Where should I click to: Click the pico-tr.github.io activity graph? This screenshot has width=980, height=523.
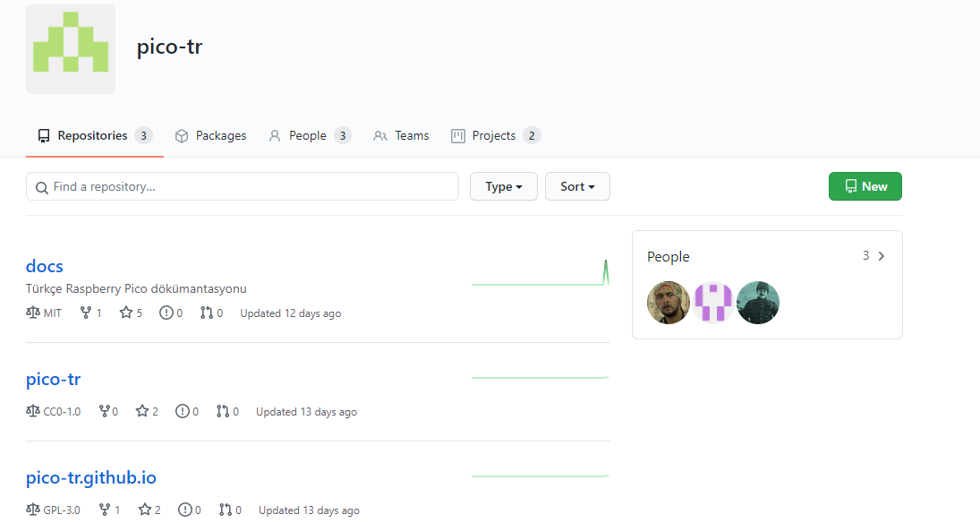pos(541,476)
